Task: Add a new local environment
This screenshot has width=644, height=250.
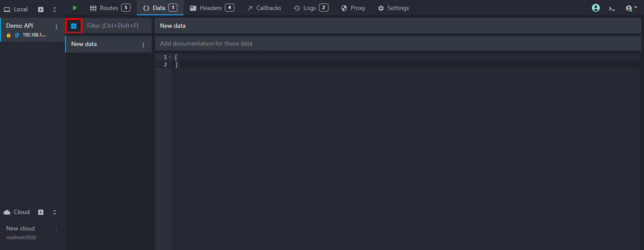Action: coord(41,9)
